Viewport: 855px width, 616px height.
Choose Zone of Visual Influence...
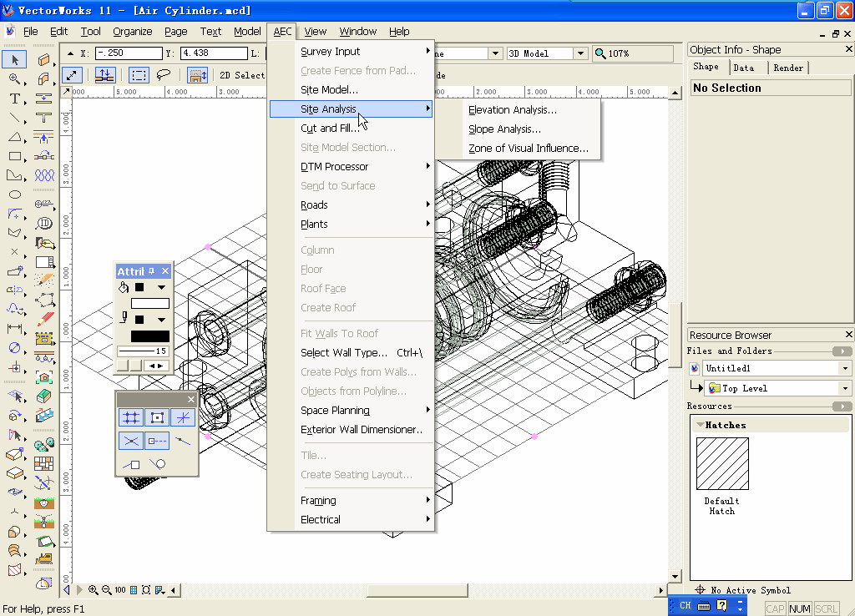(x=529, y=149)
